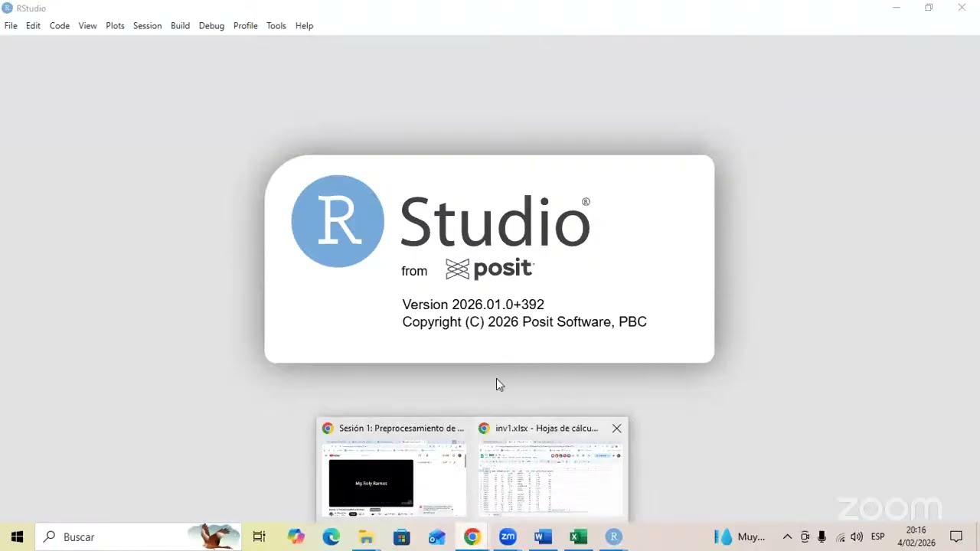This screenshot has height=551, width=980.
Task: Open File Explorer from the taskbar
Action: [366, 536]
